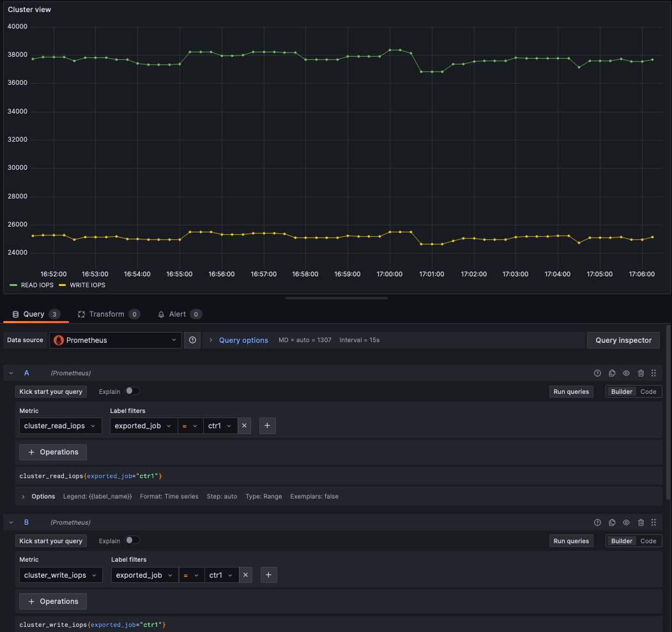Open ctr1 value dropdown in query B

(x=222, y=575)
